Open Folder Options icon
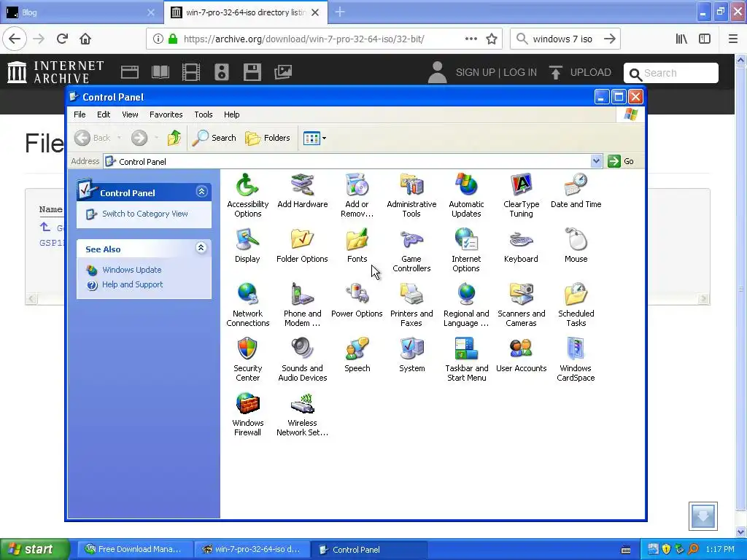 pos(302,246)
